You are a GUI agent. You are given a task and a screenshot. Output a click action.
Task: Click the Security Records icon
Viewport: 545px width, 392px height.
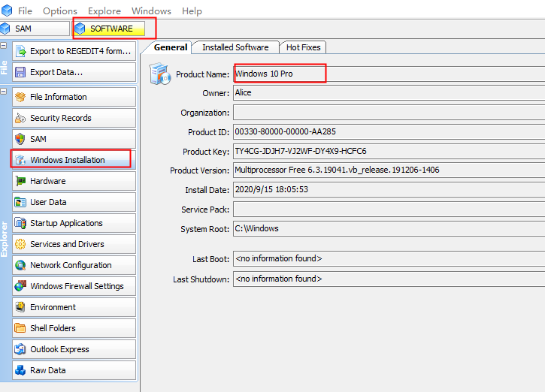(20, 118)
